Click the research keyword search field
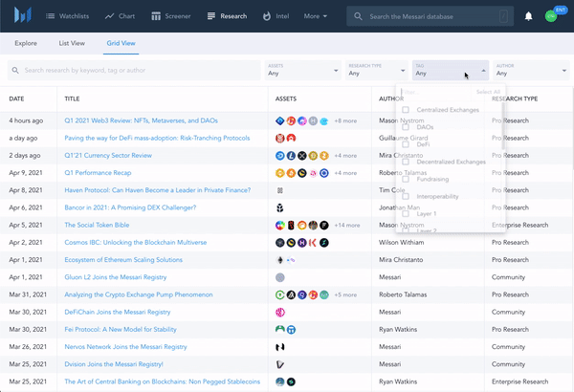 pyautogui.click(x=134, y=71)
